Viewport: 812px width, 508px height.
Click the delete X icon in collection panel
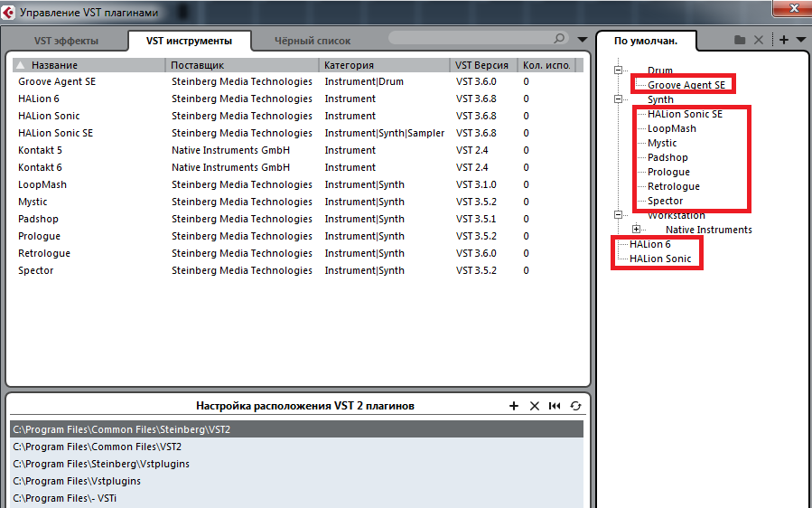(758, 40)
